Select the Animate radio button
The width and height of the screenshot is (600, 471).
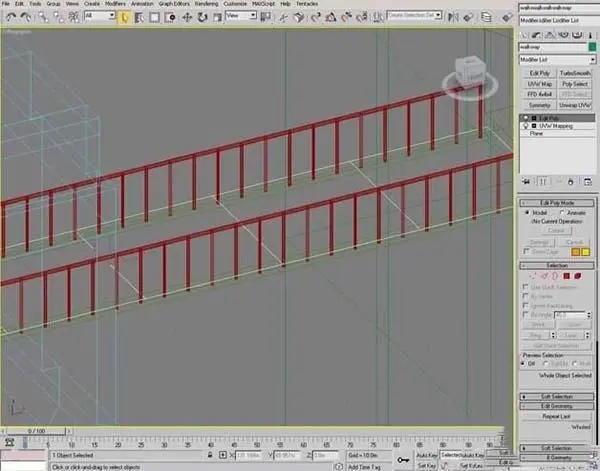(x=562, y=213)
